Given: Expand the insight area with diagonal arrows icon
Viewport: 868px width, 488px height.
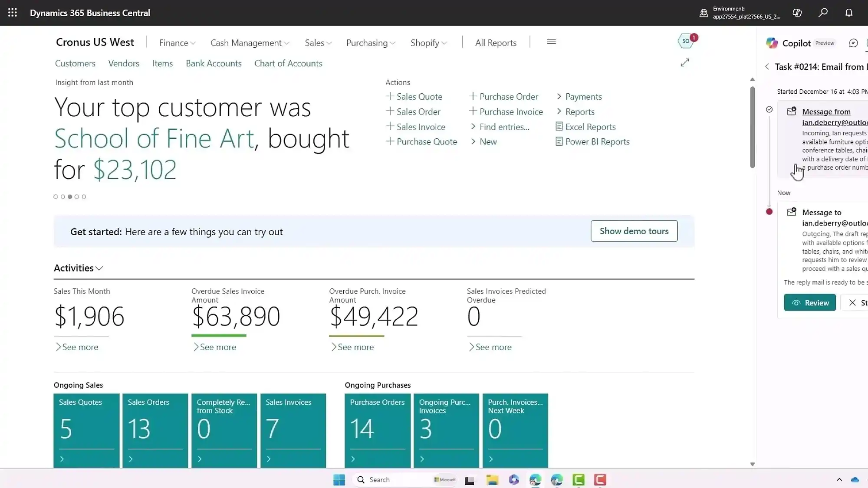Looking at the screenshot, I should [684, 62].
